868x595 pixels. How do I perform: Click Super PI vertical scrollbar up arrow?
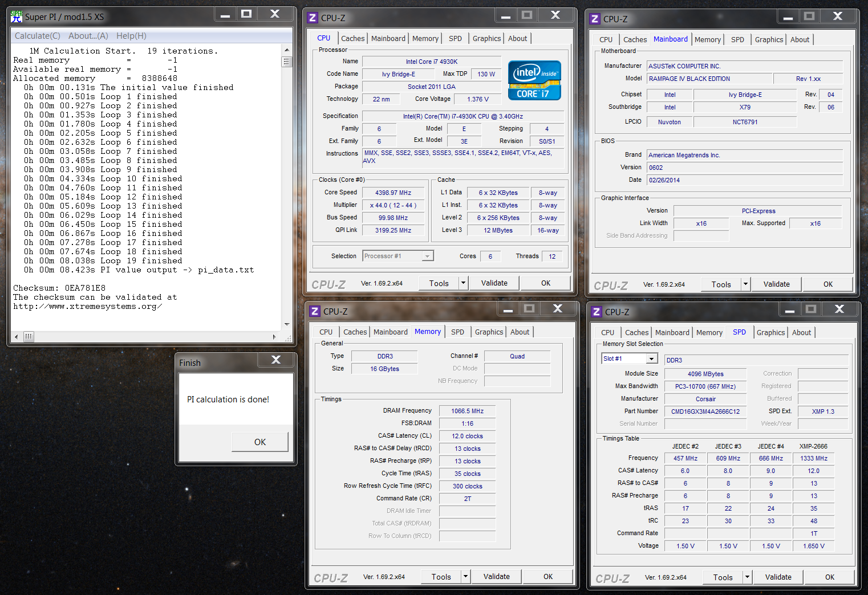[x=287, y=50]
